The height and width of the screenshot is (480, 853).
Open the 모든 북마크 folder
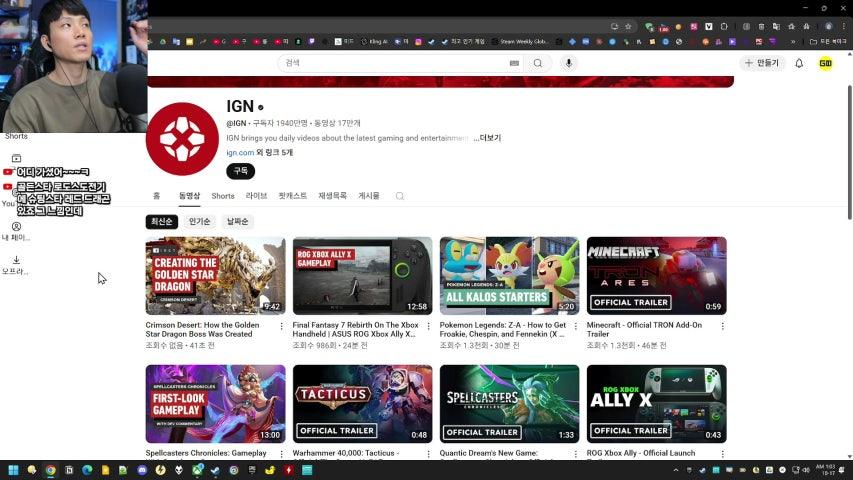pos(828,41)
